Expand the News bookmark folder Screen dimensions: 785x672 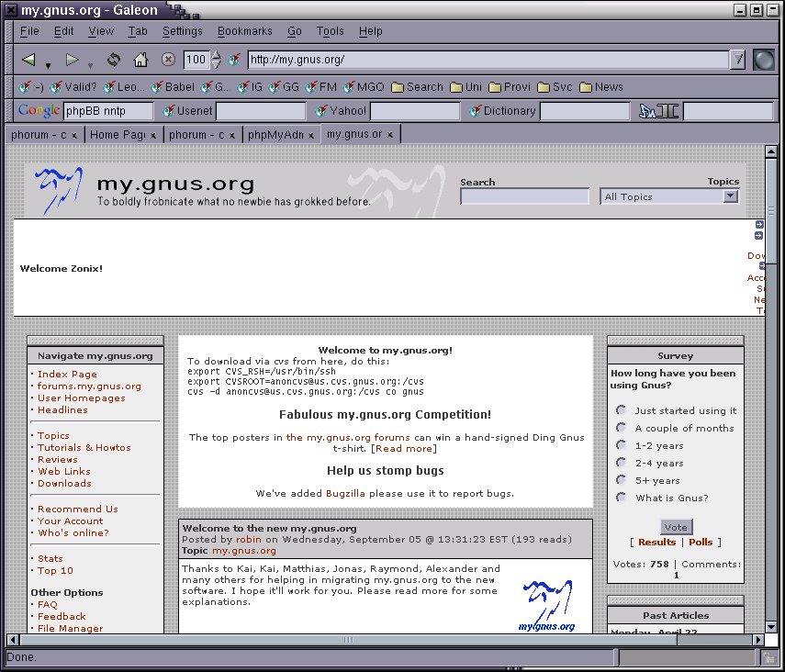click(600, 87)
